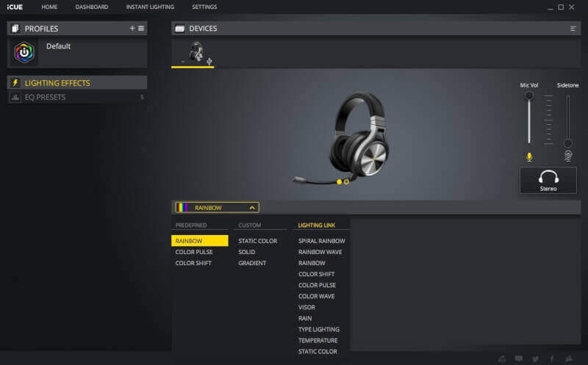Select Rainbow under Lighting Link

[312, 263]
